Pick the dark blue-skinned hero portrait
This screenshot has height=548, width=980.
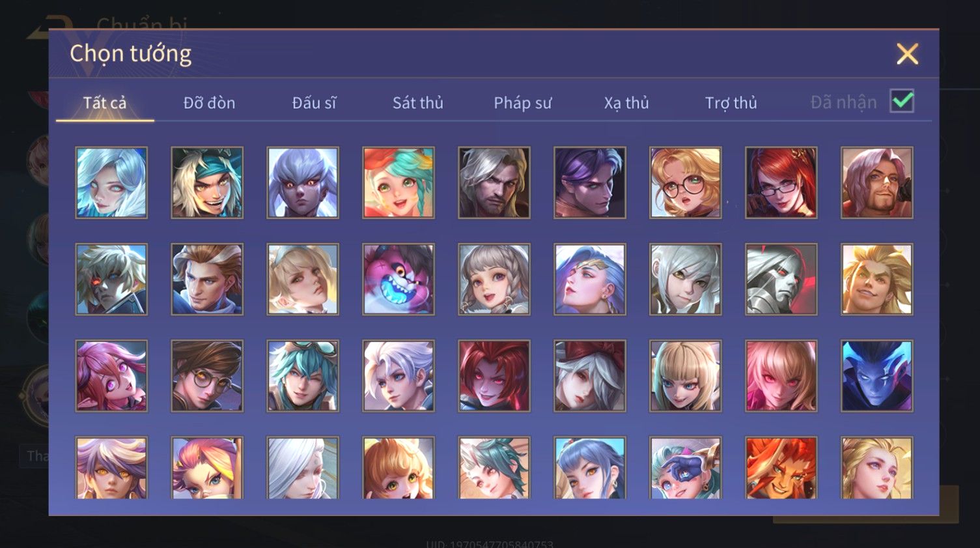click(877, 376)
